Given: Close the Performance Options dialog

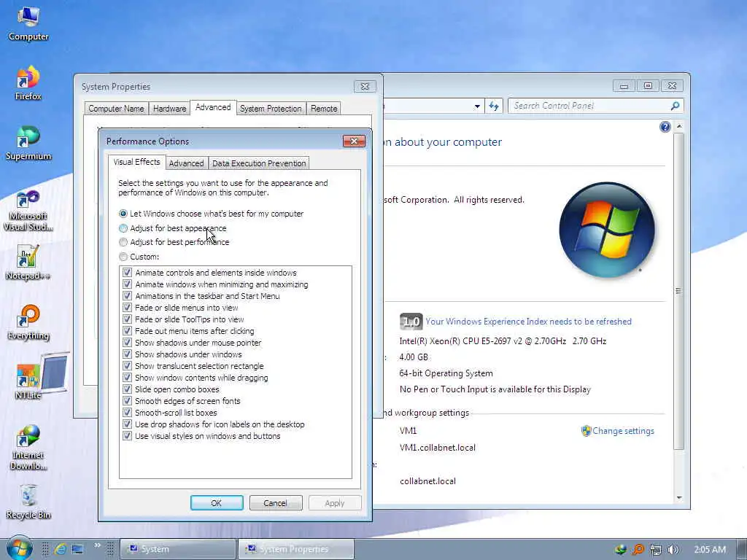Looking at the screenshot, I should tap(354, 141).
